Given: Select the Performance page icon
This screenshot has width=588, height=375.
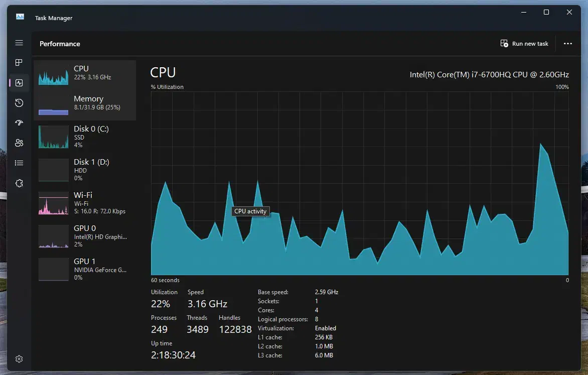Looking at the screenshot, I should tap(19, 83).
